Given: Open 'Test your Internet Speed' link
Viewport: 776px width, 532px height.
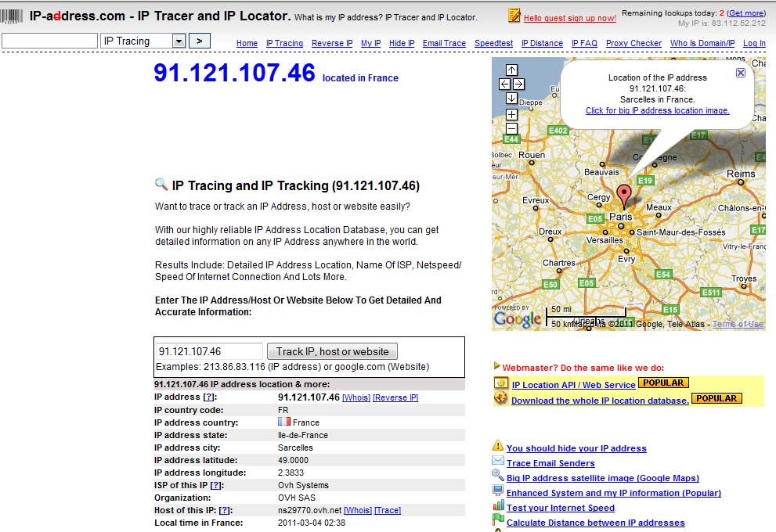Looking at the screenshot, I should [560, 508].
